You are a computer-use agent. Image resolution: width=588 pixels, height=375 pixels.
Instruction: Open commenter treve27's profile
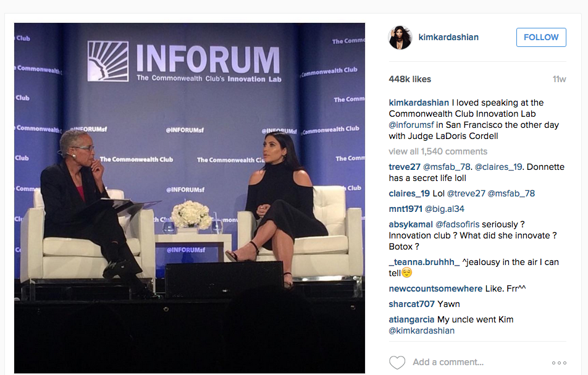(x=405, y=167)
